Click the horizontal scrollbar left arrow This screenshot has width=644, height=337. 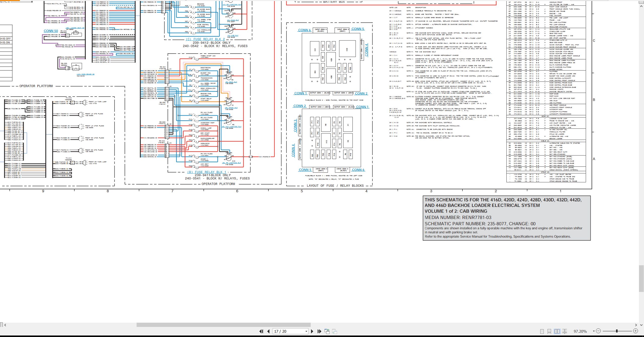[5, 325]
